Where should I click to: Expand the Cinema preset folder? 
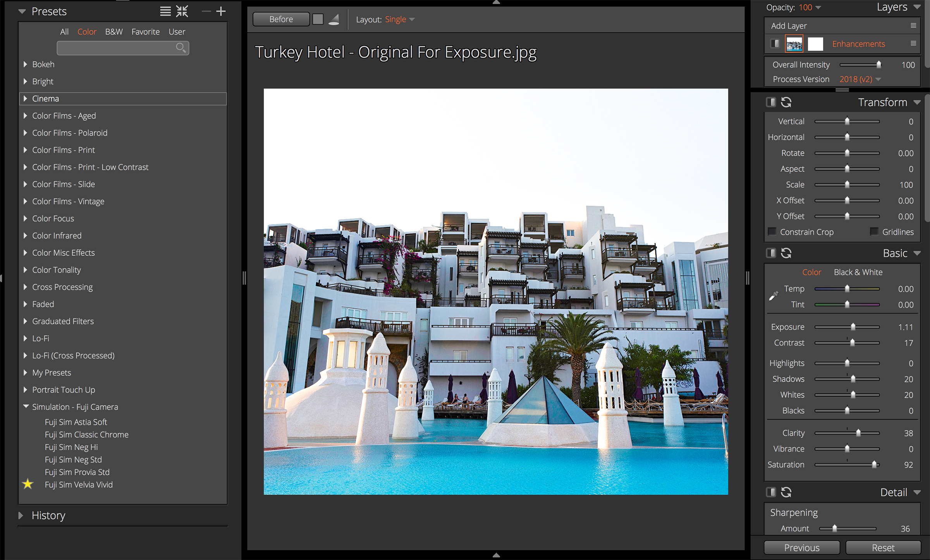tap(25, 98)
